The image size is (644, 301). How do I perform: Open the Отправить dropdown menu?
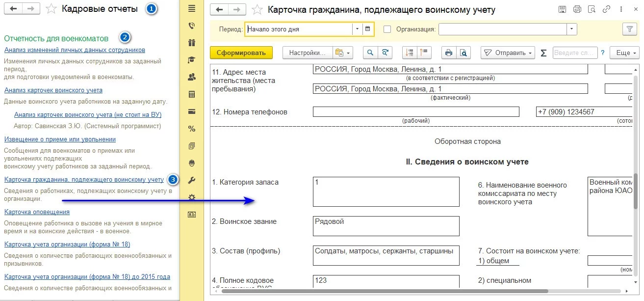[x=508, y=53]
